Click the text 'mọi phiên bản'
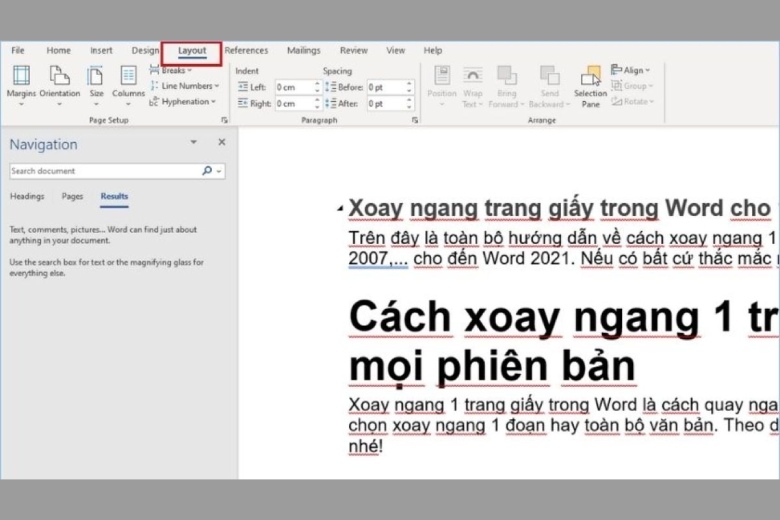 [492, 366]
